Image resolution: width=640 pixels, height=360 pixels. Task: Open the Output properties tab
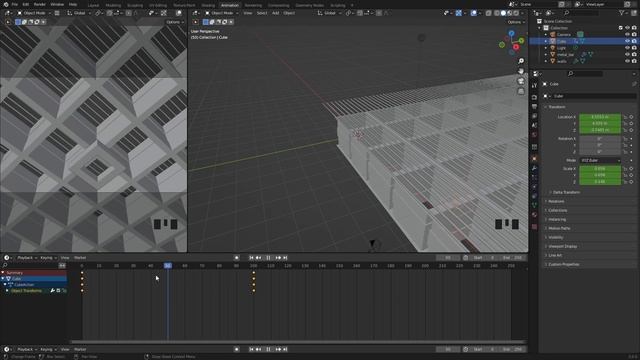534,107
